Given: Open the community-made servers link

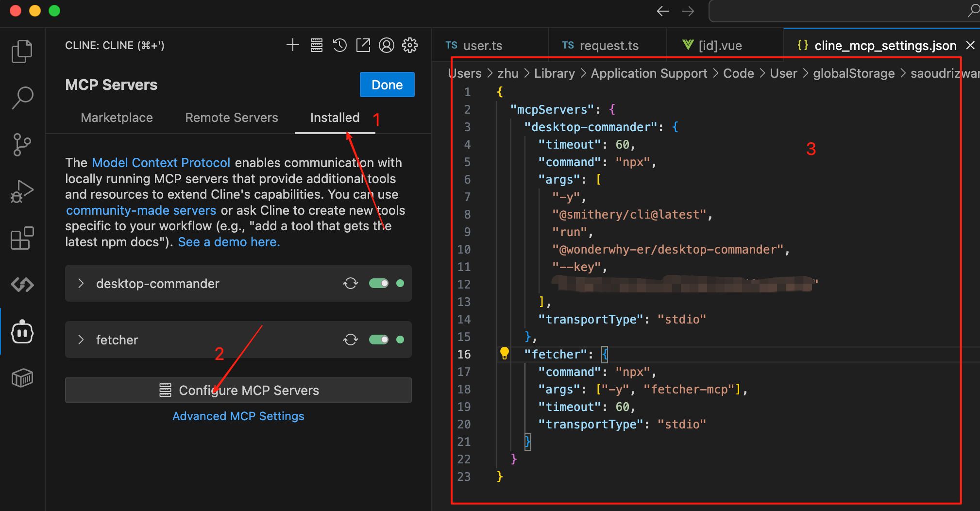Looking at the screenshot, I should coord(141,210).
